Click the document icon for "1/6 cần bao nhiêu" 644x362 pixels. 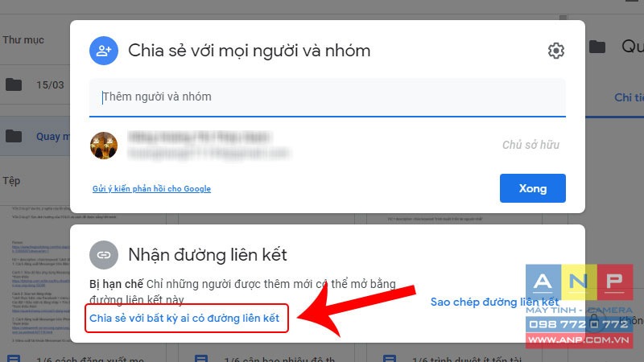coord(201,359)
